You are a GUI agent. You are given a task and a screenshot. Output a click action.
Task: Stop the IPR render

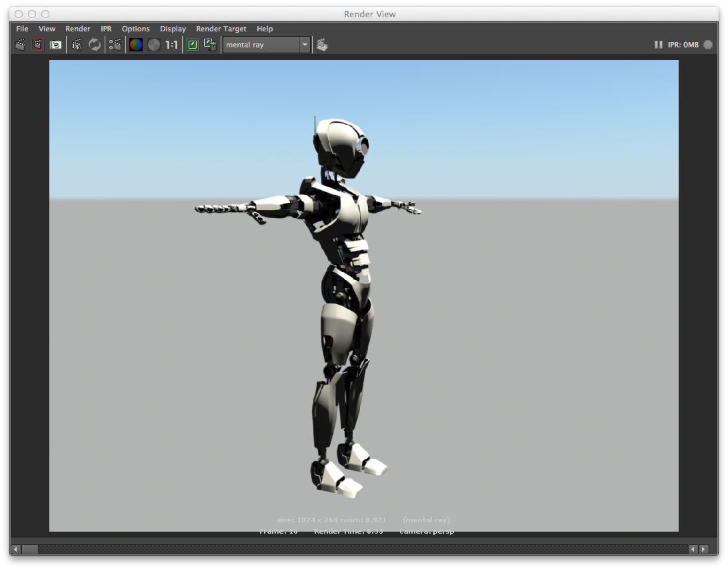coord(707,45)
